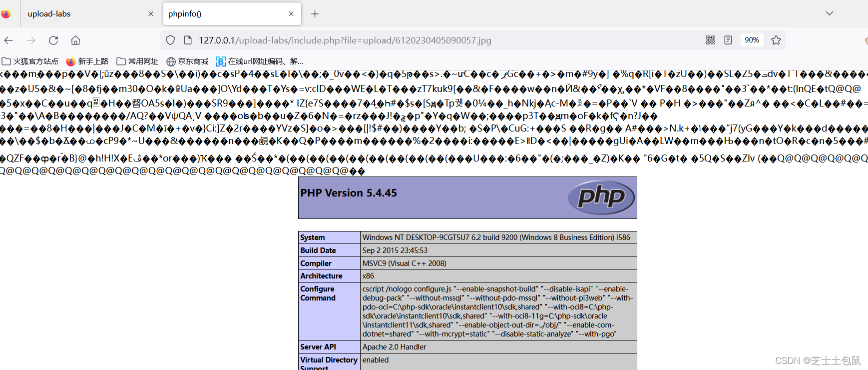The height and width of the screenshot is (370, 868).
Task: Close the phpinfo() tab
Action: [x=291, y=14]
